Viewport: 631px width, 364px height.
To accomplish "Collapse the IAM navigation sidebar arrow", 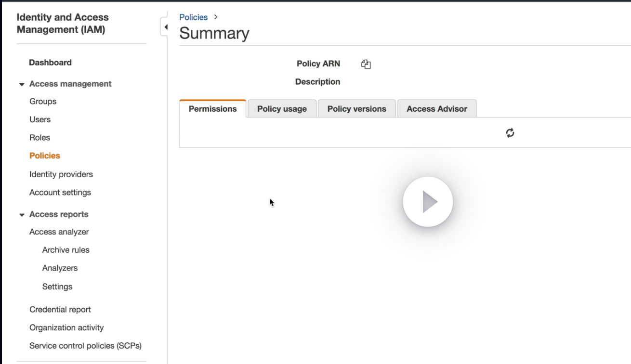I will (x=166, y=27).
